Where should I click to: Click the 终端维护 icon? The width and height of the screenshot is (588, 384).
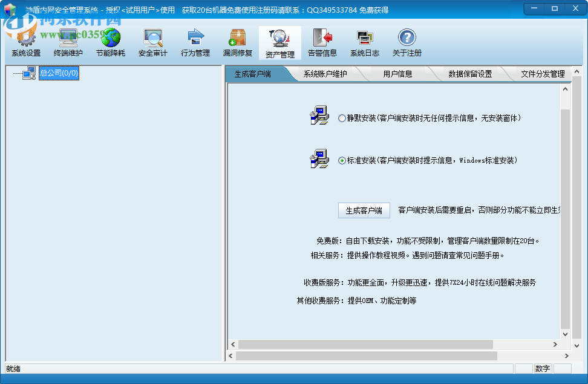click(67, 42)
